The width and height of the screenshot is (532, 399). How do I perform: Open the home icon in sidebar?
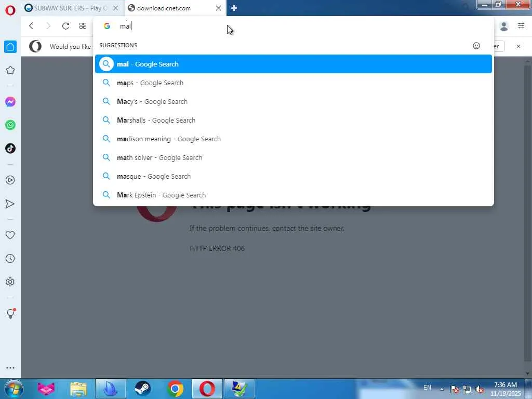(10, 46)
